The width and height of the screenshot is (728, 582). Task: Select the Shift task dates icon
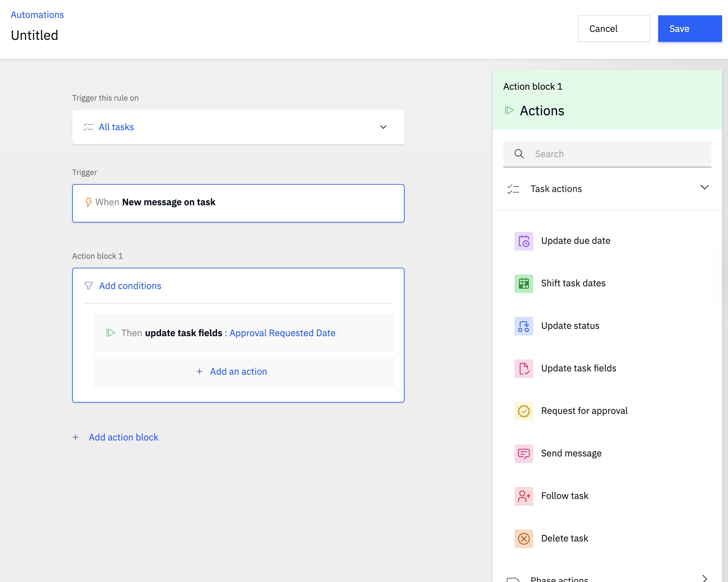pos(523,283)
